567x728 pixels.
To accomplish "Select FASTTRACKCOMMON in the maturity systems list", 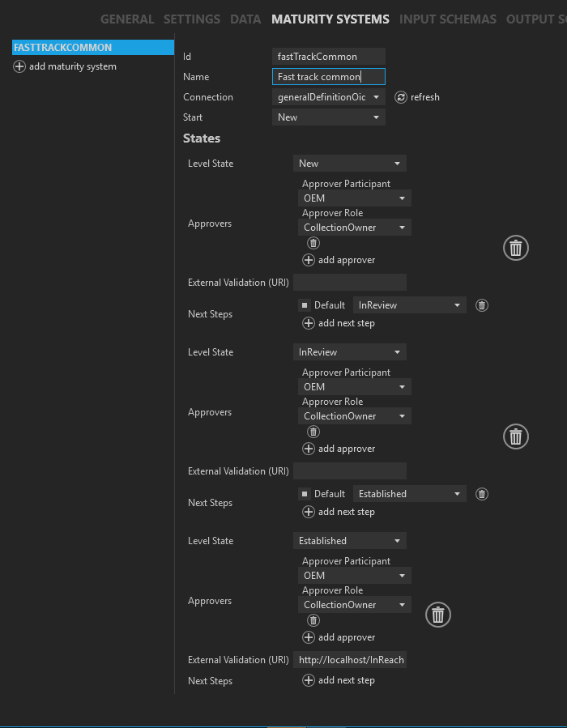I will click(92, 48).
